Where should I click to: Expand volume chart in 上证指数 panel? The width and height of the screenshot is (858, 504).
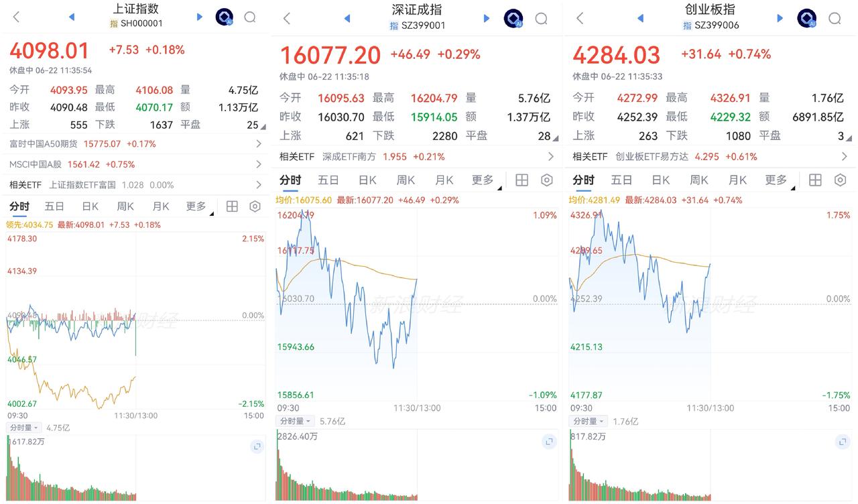point(257,446)
